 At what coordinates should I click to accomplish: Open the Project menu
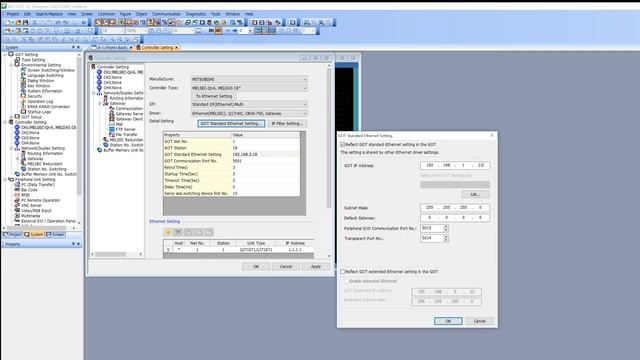(x=13, y=14)
